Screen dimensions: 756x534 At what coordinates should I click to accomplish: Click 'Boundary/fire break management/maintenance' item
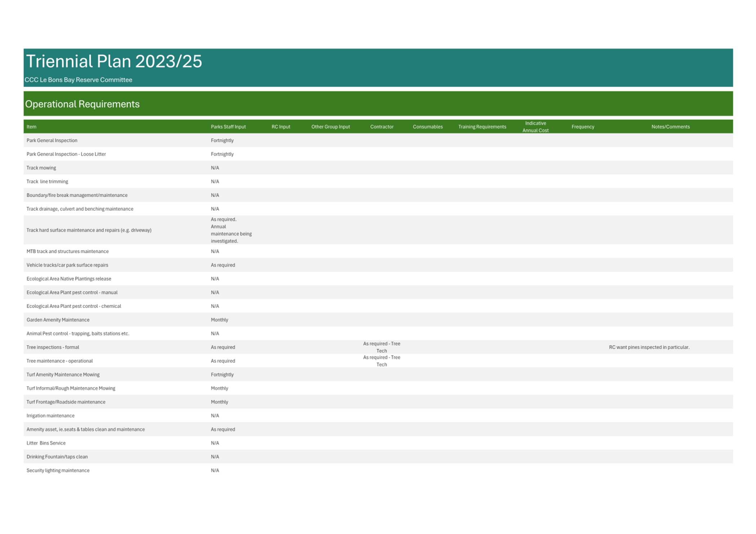[x=77, y=195]
